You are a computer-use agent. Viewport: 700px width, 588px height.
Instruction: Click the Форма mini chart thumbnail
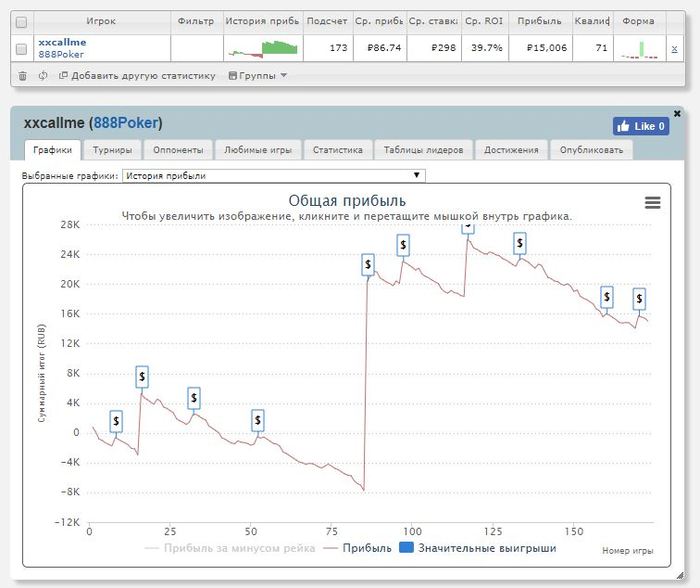[x=639, y=49]
